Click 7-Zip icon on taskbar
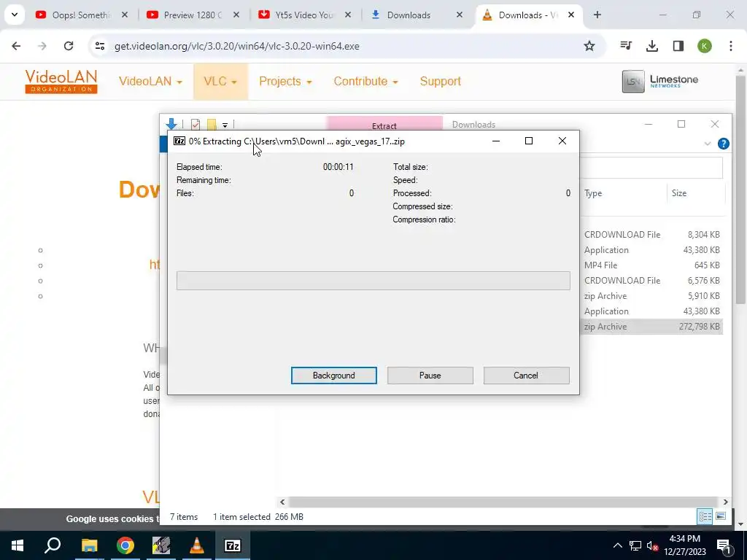The width and height of the screenshot is (747, 560). [233, 545]
